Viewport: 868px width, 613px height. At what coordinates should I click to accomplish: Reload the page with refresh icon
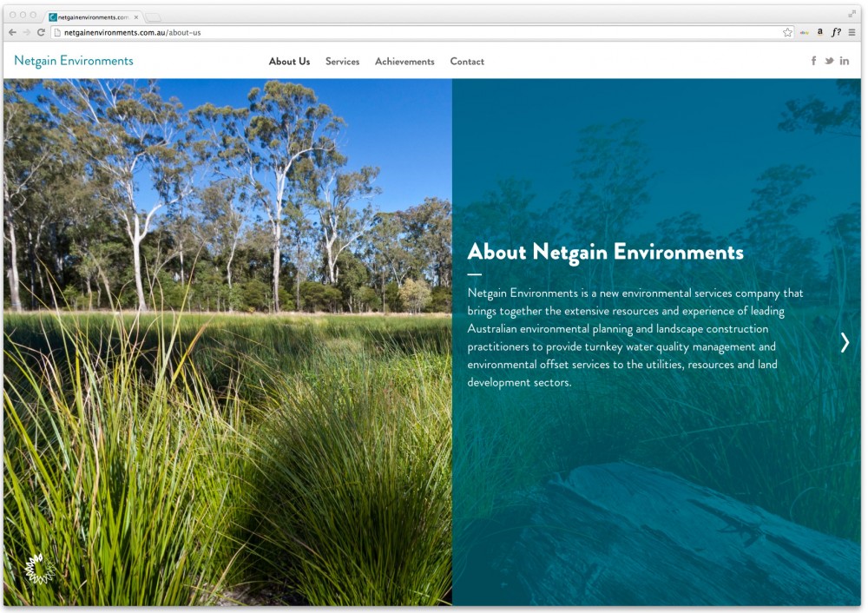[41, 33]
